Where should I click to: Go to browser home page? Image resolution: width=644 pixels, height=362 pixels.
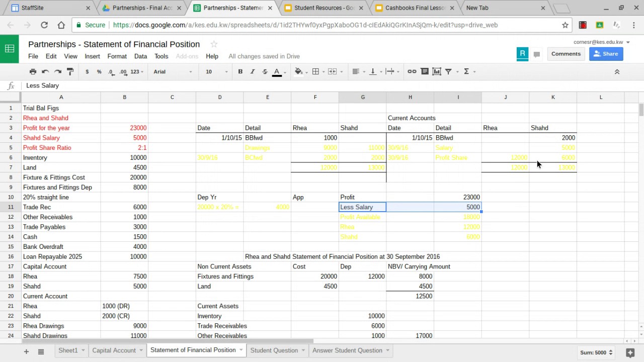click(x=61, y=25)
